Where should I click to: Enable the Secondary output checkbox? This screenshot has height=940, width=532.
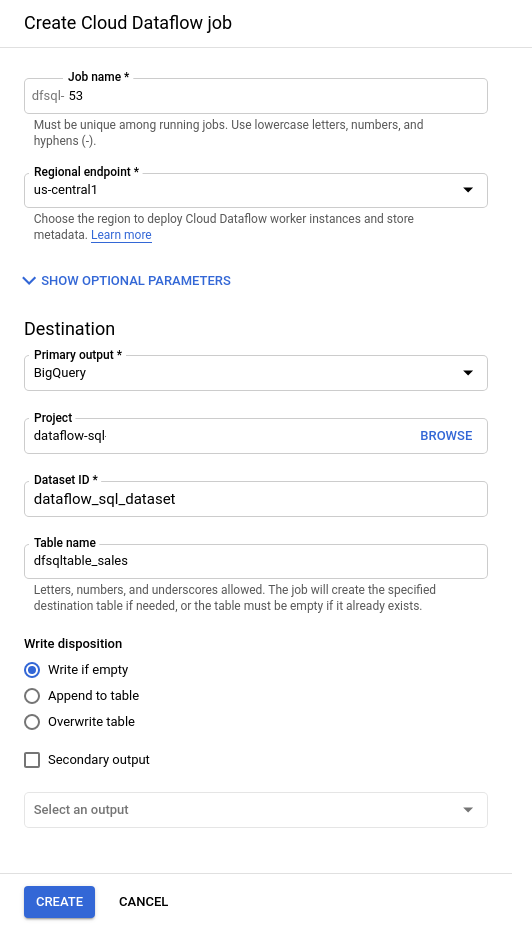click(32, 760)
